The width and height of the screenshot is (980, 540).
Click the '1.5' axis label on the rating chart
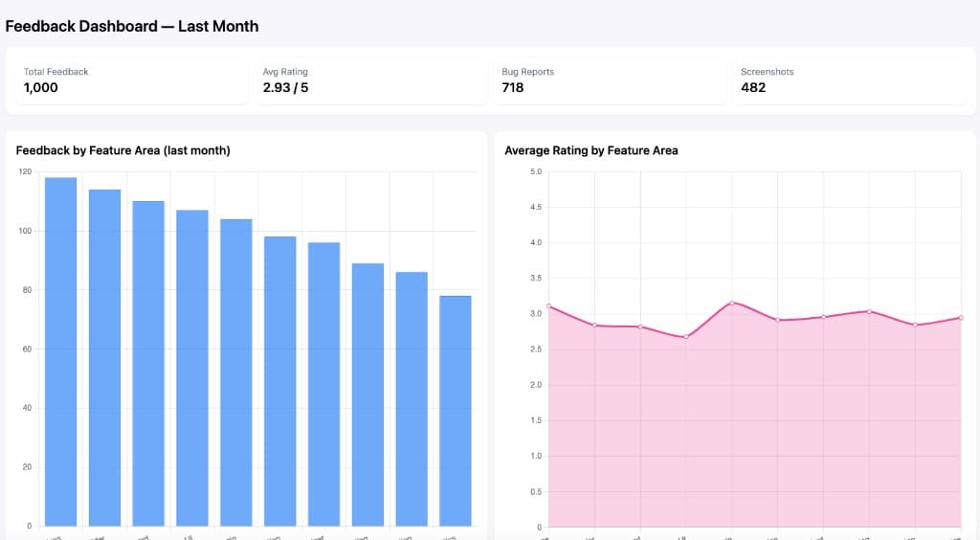pyautogui.click(x=536, y=420)
